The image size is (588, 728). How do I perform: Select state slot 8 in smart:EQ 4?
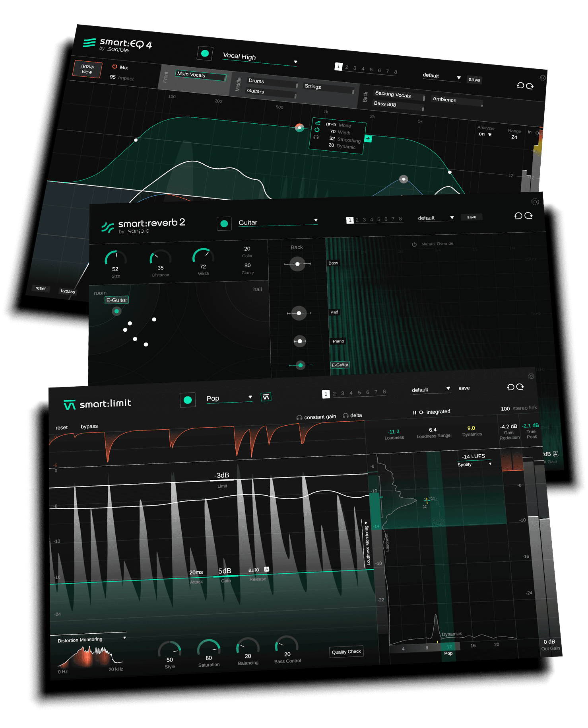395,72
